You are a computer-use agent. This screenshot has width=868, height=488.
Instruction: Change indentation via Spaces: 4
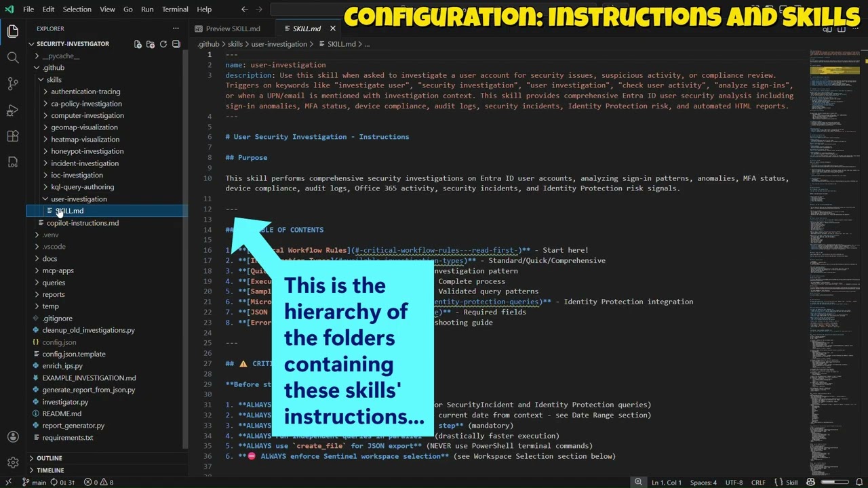pyautogui.click(x=703, y=483)
